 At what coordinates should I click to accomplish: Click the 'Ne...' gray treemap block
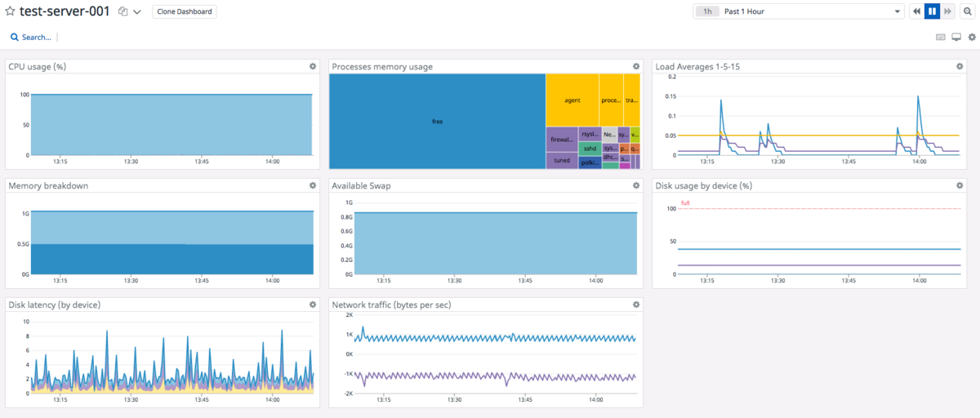pyautogui.click(x=610, y=134)
